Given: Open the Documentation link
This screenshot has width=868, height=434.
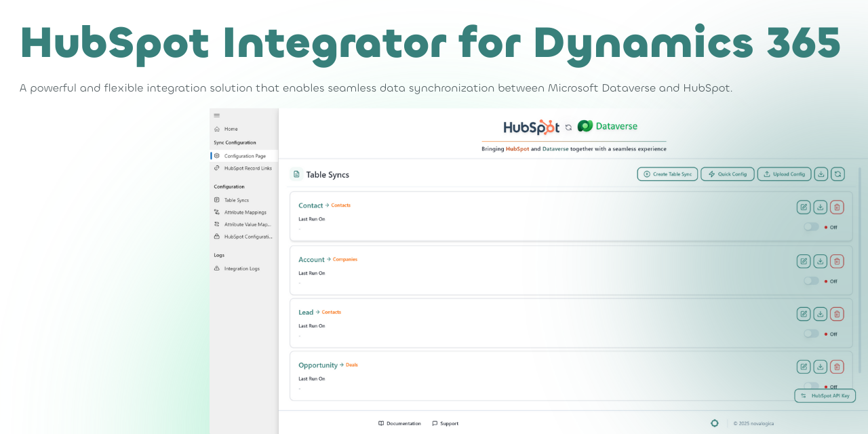Looking at the screenshot, I should pos(399,423).
